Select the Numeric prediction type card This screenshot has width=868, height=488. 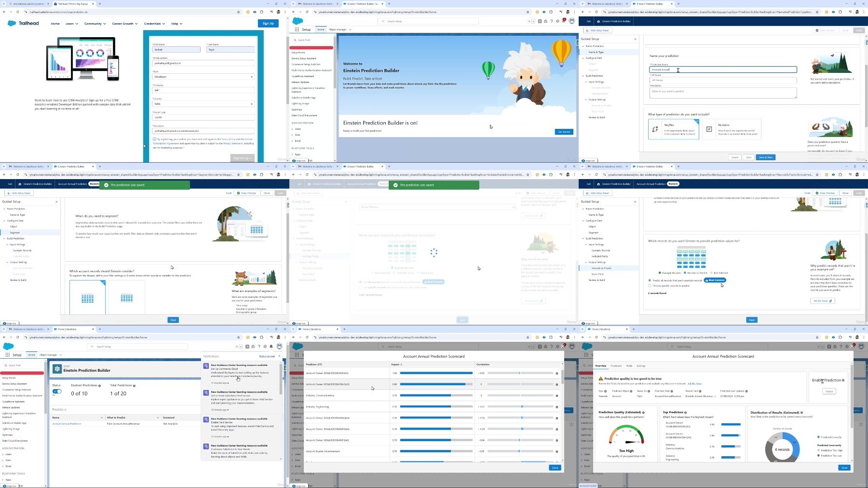(x=732, y=129)
